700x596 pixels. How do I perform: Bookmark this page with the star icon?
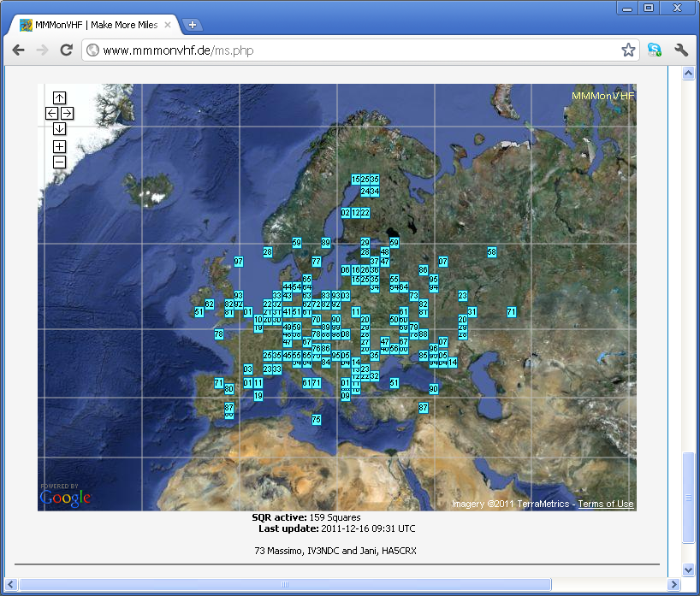pos(628,50)
